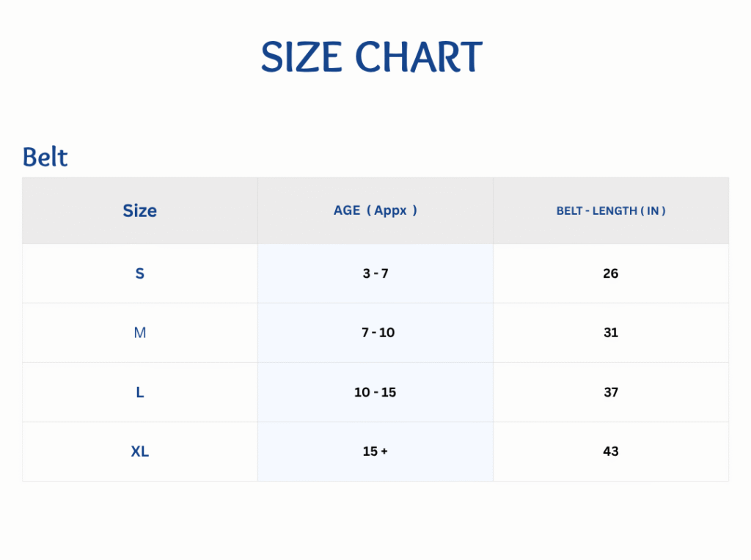Viewport: 751px width, 560px height.
Task: Pick the belt length value 43
Action: point(610,452)
